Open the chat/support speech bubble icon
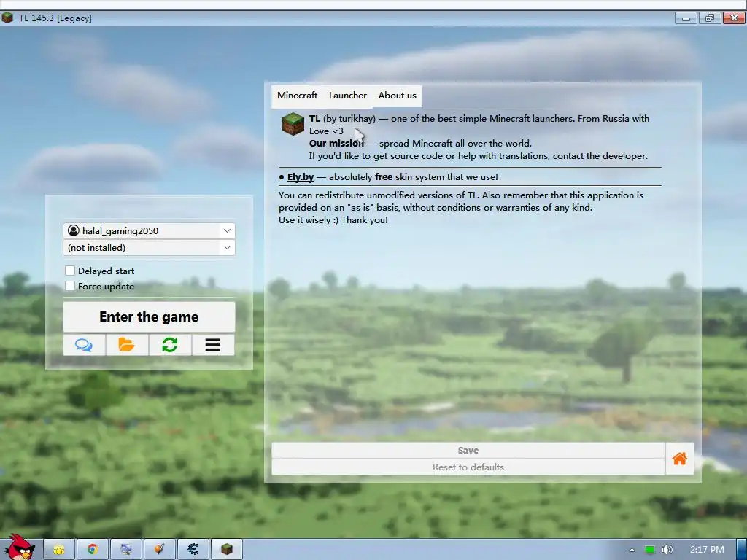 [84, 345]
